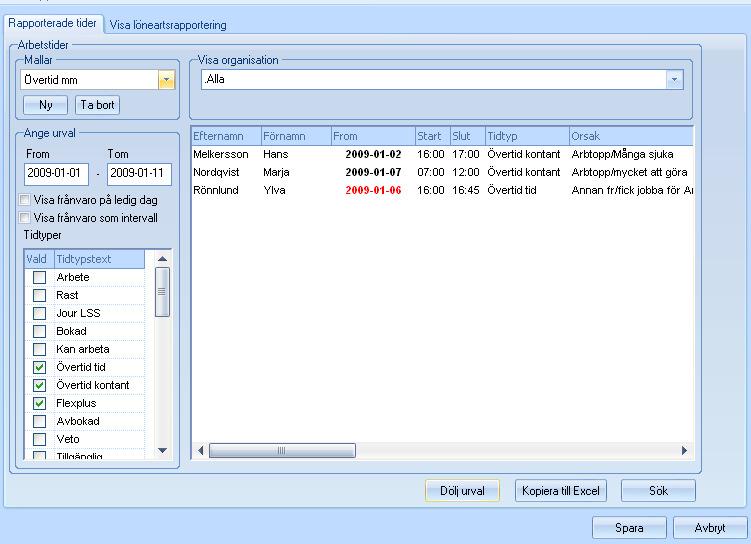Sort by Vald column header
The image size is (751, 544).
39,259
